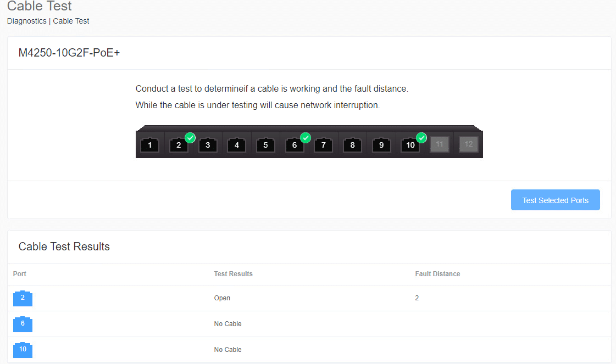Select port 7 on the switch panel
616x364 pixels.
[x=323, y=144]
